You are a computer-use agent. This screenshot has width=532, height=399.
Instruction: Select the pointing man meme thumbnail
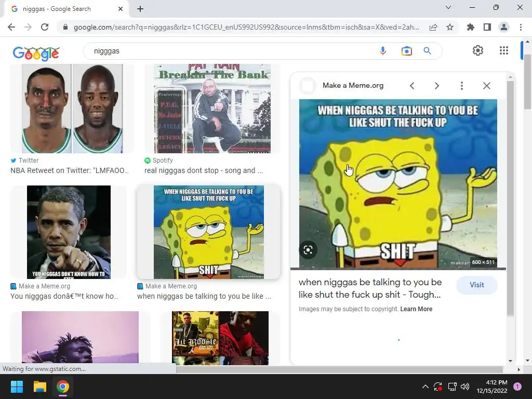pyautogui.click(x=69, y=232)
